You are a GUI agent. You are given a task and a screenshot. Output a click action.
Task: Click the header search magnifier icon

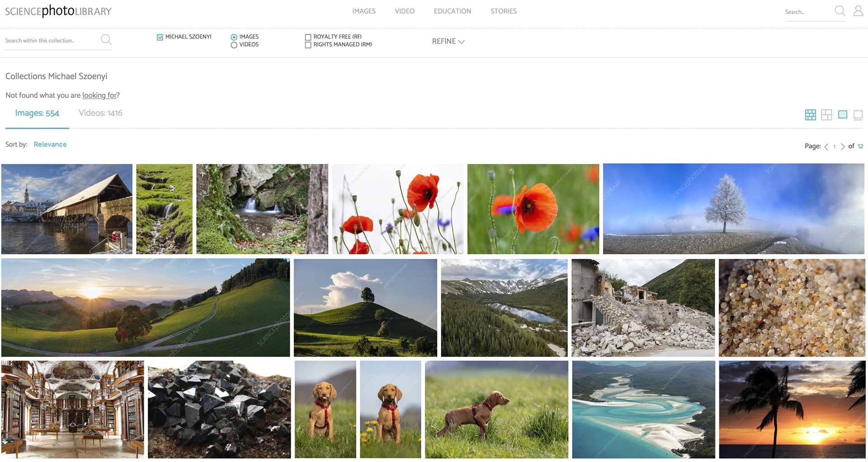[840, 11]
